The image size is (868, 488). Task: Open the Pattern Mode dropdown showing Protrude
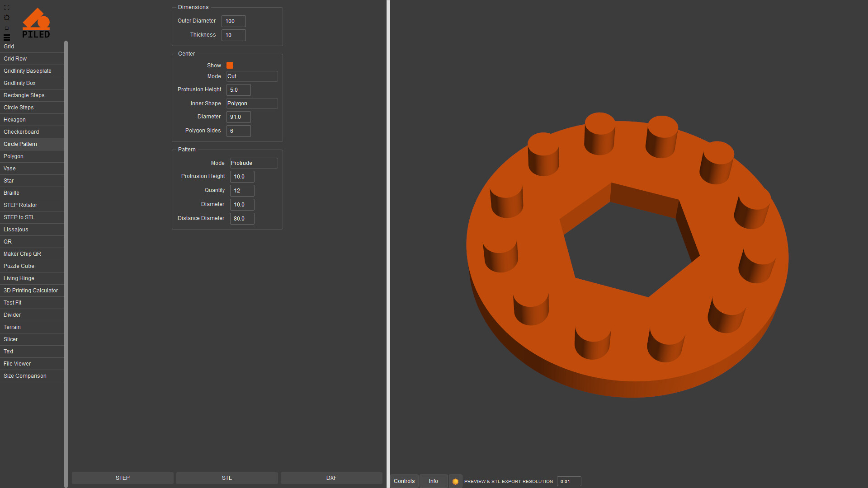[x=254, y=163]
